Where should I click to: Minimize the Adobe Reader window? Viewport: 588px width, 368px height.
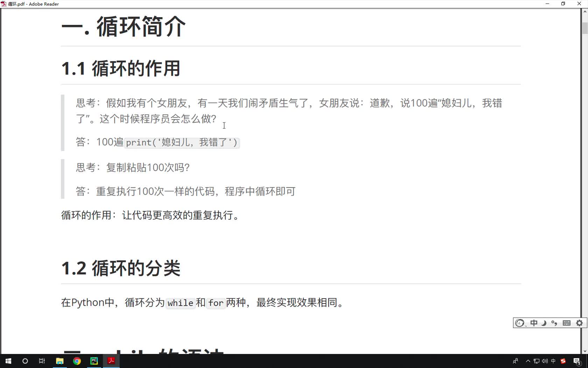[x=547, y=4]
